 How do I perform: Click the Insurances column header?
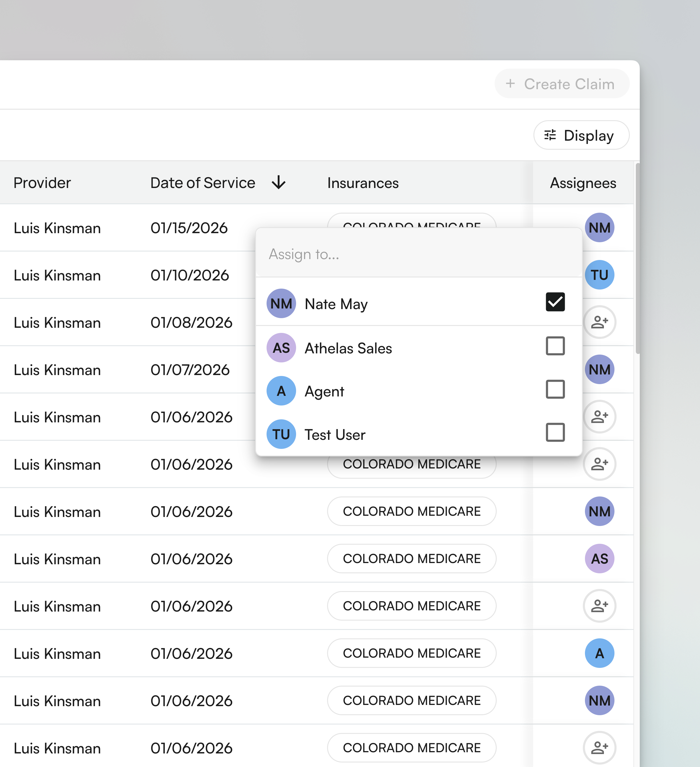pyautogui.click(x=363, y=183)
